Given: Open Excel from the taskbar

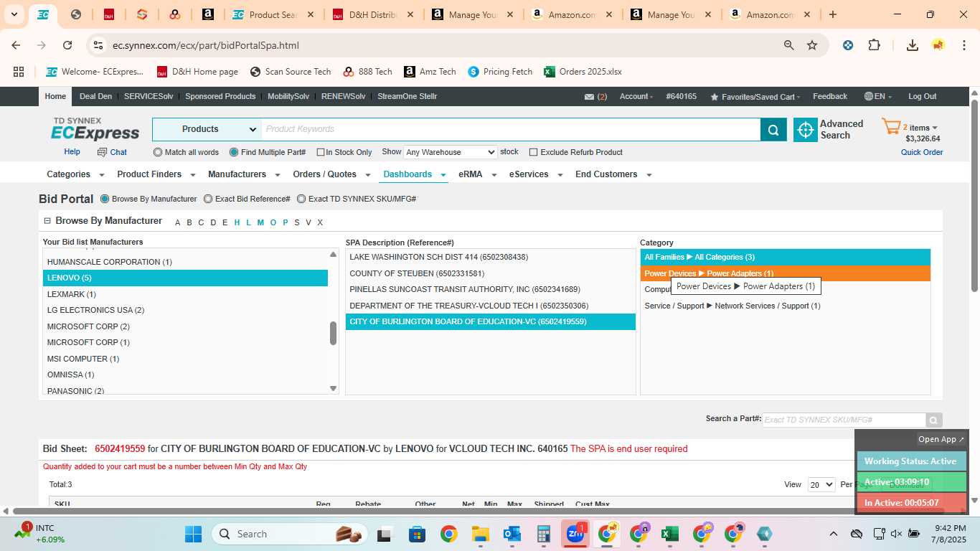Looking at the screenshot, I should (670, 534).
